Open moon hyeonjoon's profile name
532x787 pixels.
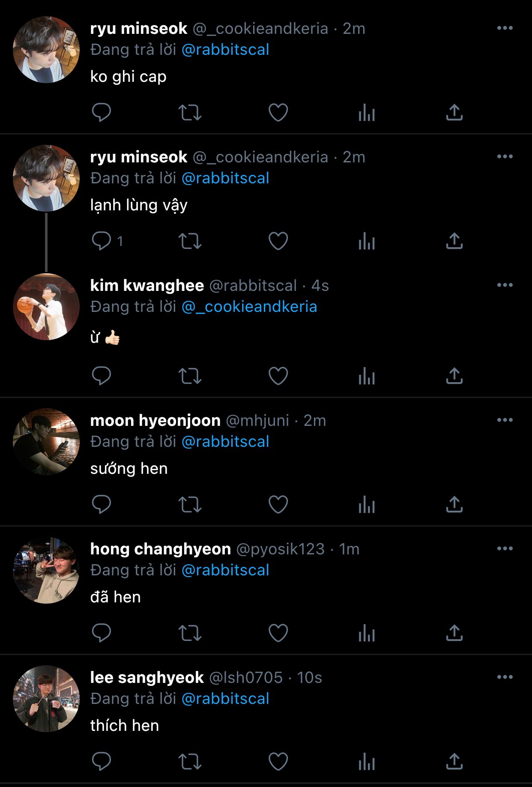(x=155, y=421)
